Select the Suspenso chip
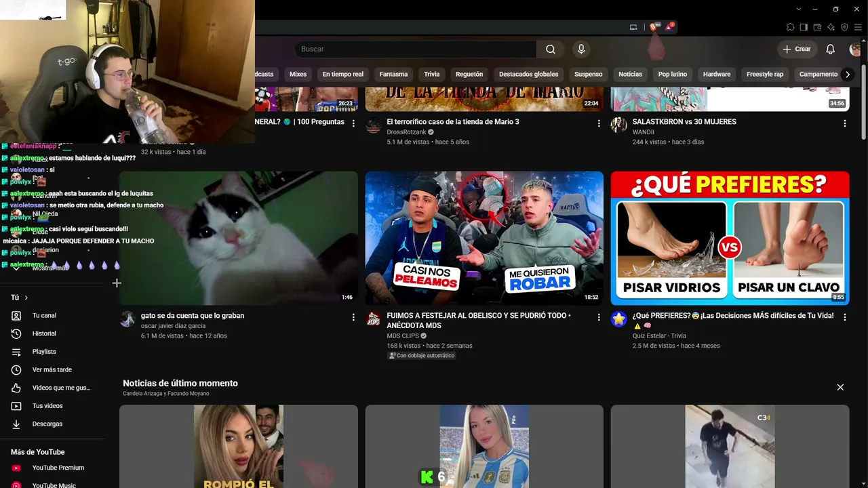 pos(588,75)
